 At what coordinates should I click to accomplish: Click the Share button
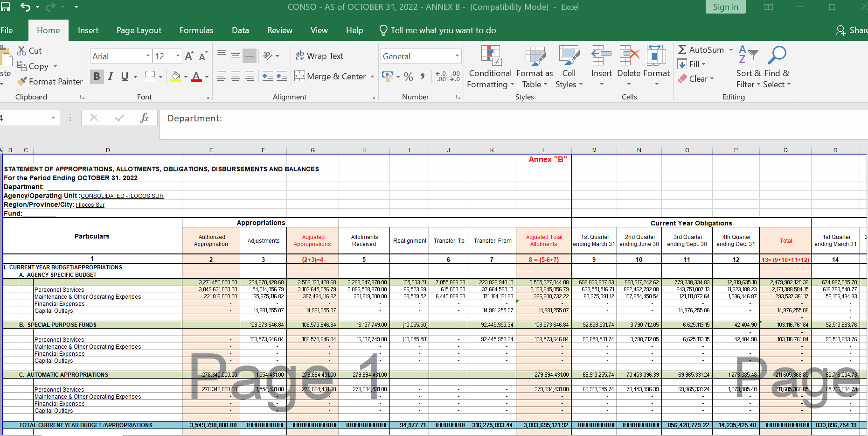click(x=852, y=30)
